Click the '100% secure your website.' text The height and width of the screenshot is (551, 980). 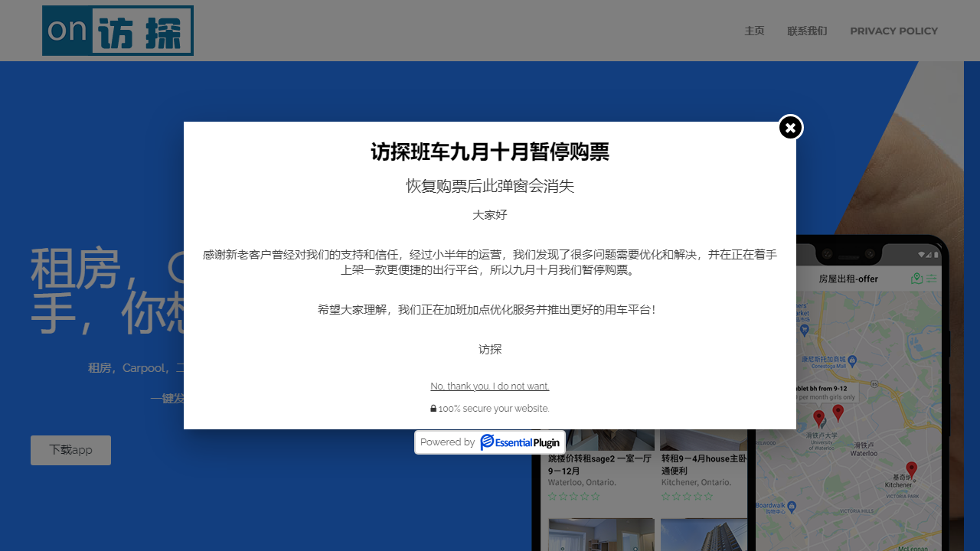coord(494,409)
